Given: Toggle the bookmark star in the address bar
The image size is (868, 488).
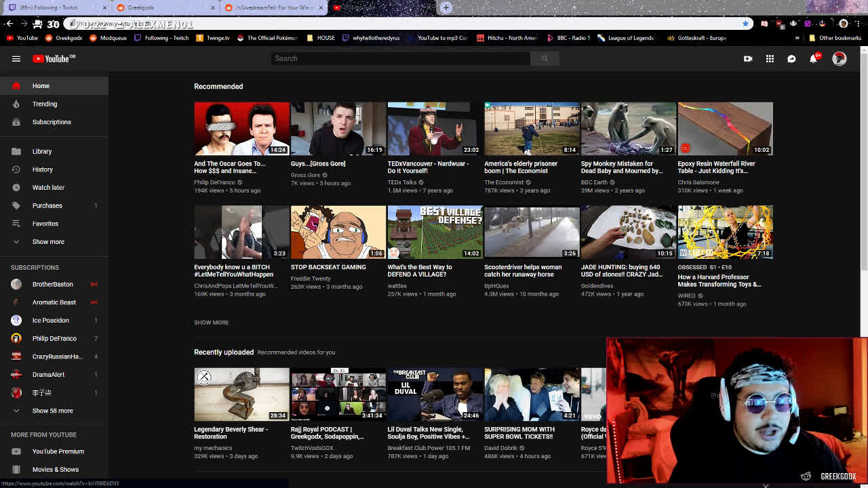Looking at the screenshot, I should point(745,22).
